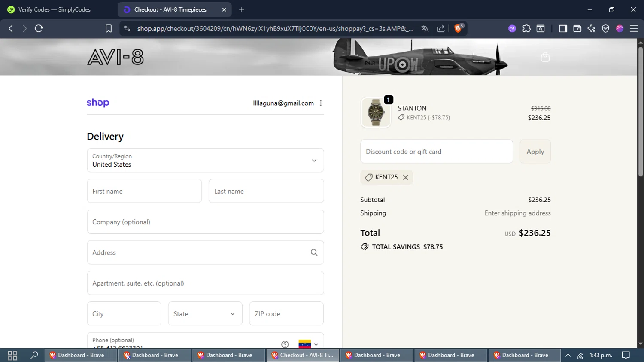Open the notification center icon
Viewport: 644px width, 362px height.
(626, 355)
